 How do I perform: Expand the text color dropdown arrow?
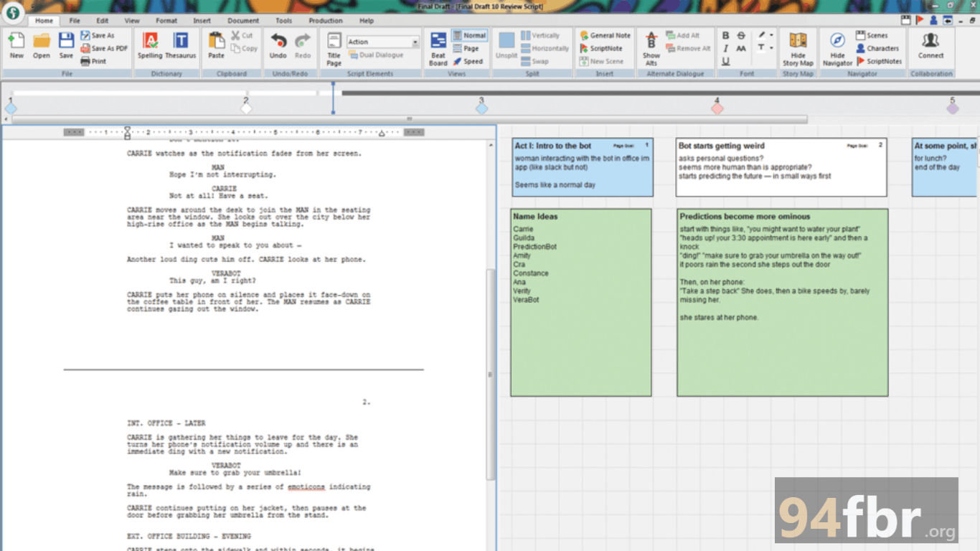click(x=771, y=48)
